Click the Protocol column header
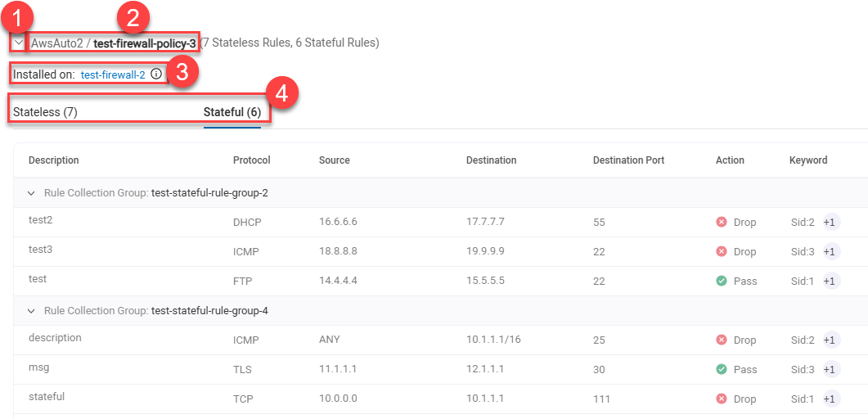The height and width of the screenshot is (419, 868). pos(251,160)
